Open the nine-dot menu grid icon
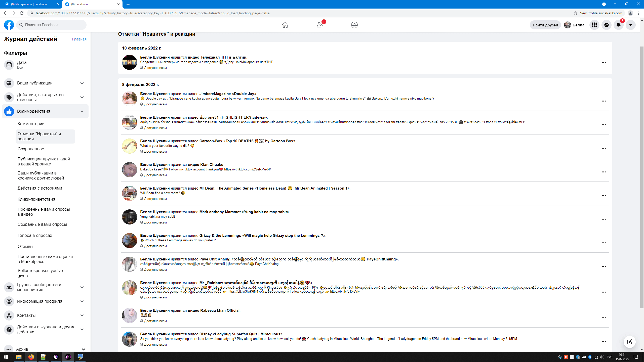The height and width of the screenshot is (362, 644). (x=594, y=25)
